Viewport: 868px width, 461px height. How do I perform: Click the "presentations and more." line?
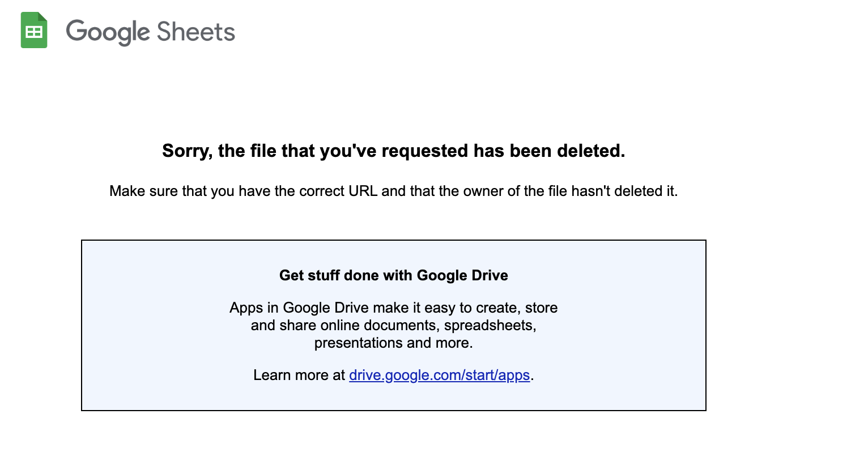click(394, 343)
